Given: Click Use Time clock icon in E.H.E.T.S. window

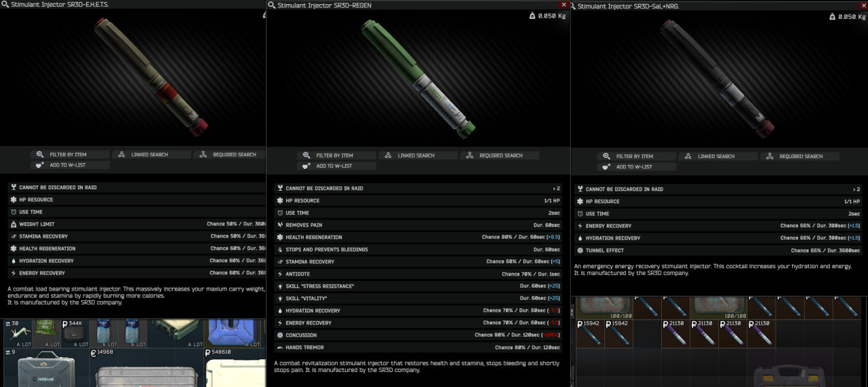Looking at the screenshot, I should coord(14,212).
